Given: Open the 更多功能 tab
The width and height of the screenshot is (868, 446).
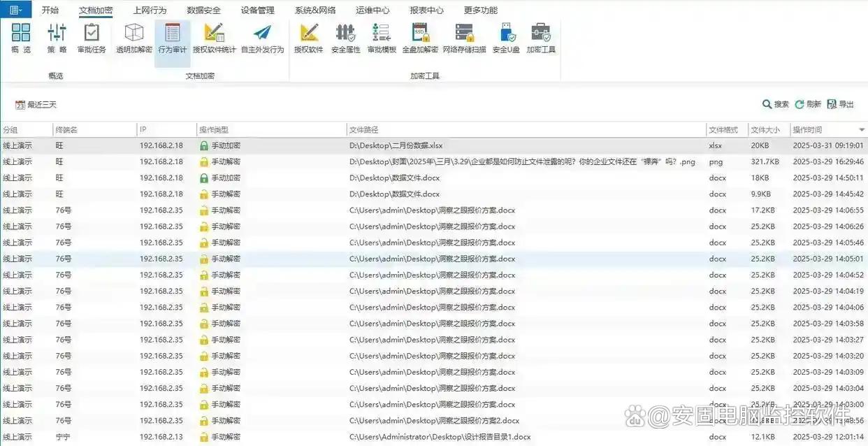Looking at the screenshot, I should pos(481,10).
